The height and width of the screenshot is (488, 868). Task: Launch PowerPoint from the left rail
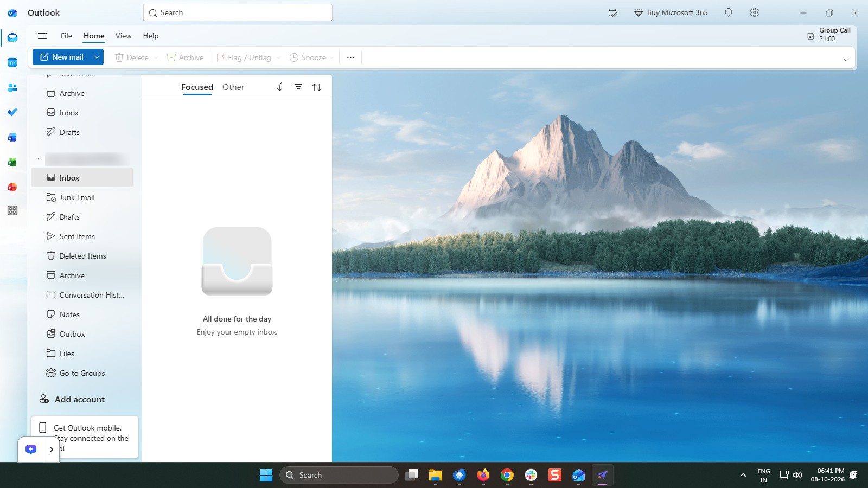12,187
